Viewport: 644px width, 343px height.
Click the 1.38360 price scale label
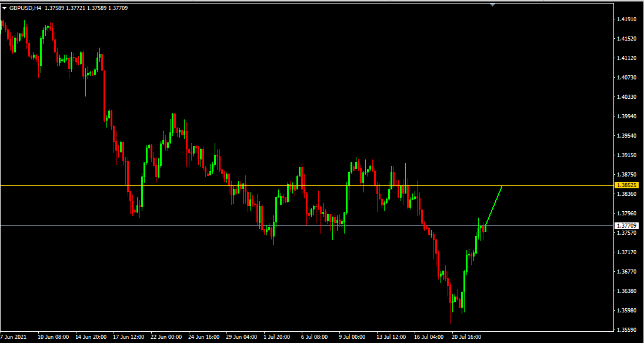[627, 194]
